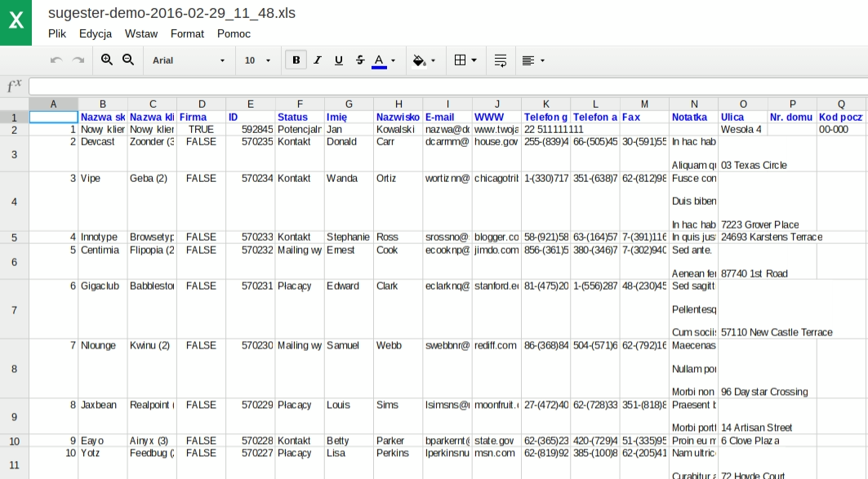Click the redo arrow icon
868x479 pixels.
[78, 60]
